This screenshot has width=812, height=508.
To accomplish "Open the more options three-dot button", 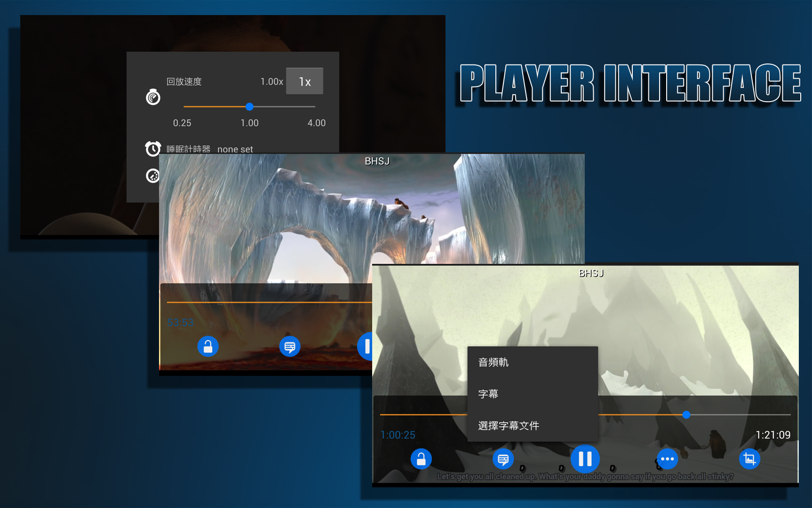I will tap(667, 459).
